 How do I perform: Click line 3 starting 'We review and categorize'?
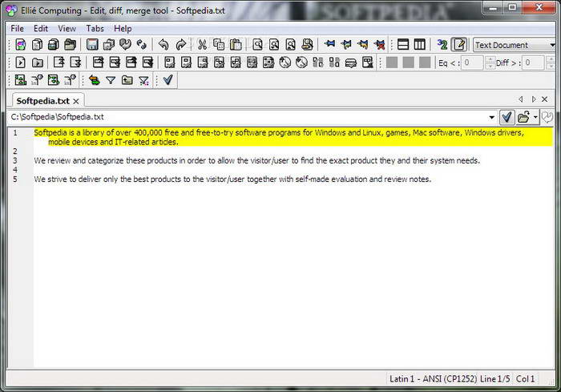(x=257, y=161)
